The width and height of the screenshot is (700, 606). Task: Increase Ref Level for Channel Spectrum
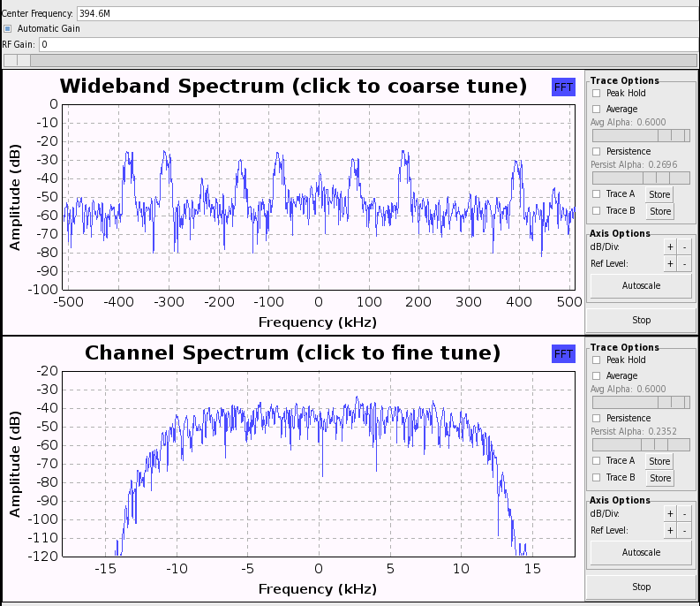[670, 531]
